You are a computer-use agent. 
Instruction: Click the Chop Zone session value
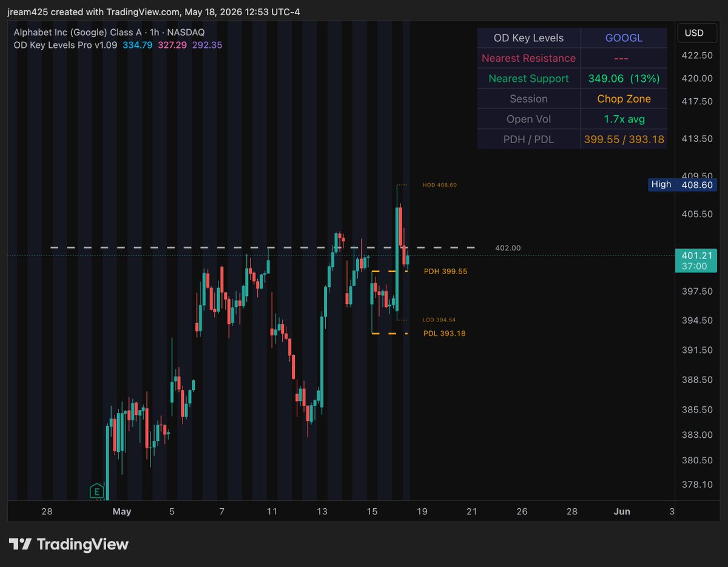click(624, 99)
